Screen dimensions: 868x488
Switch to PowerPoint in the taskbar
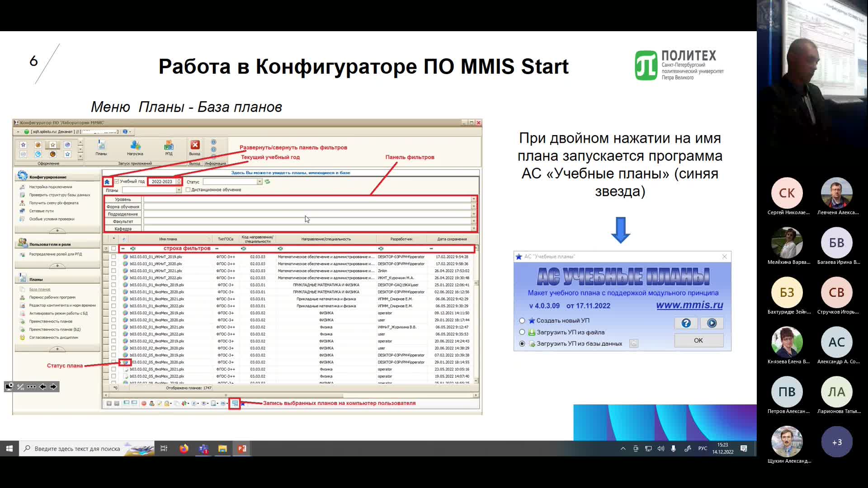coord(242,449)
